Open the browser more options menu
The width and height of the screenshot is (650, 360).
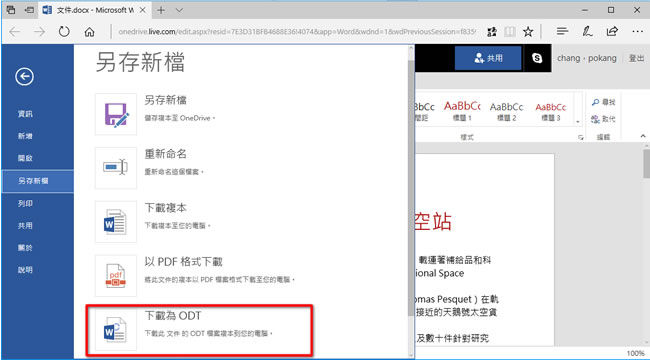pos(638,32)
